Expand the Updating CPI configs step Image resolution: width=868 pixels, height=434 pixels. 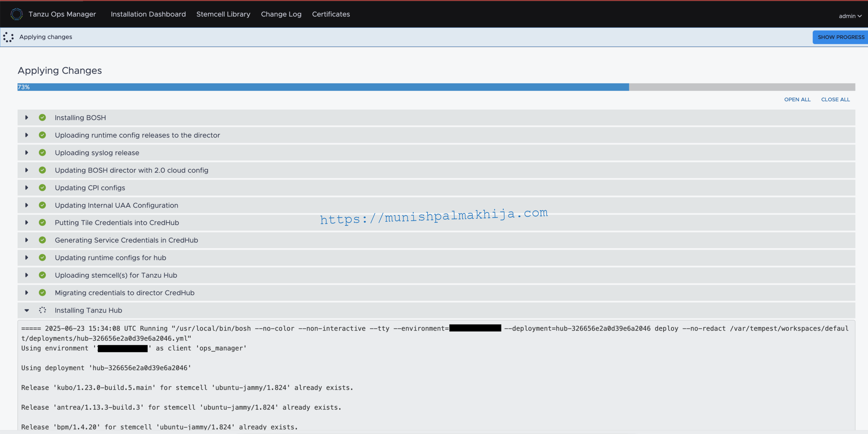click(x=26, y=188)
